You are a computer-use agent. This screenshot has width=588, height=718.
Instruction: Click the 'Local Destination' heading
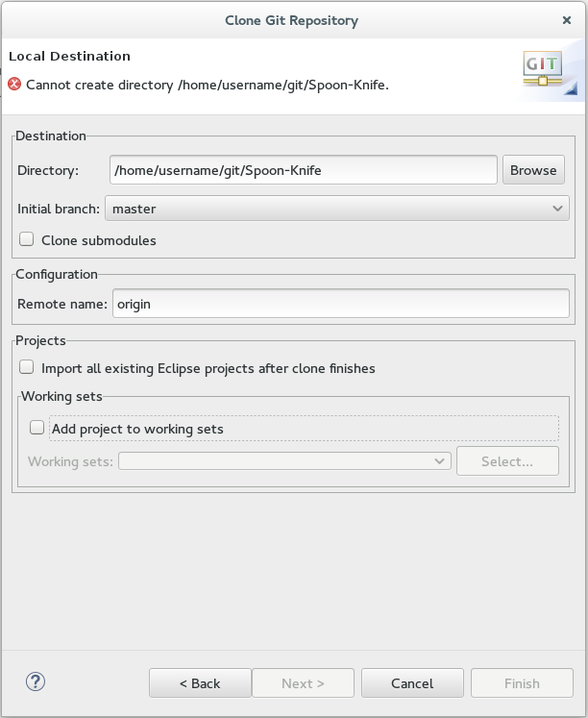pos(69,57)
